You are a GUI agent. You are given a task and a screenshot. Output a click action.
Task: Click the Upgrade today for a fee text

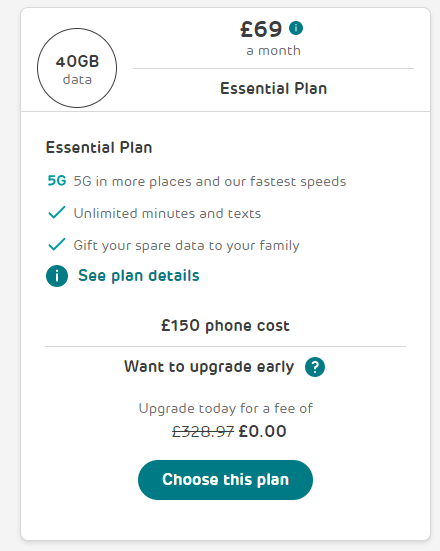[226, 408]
